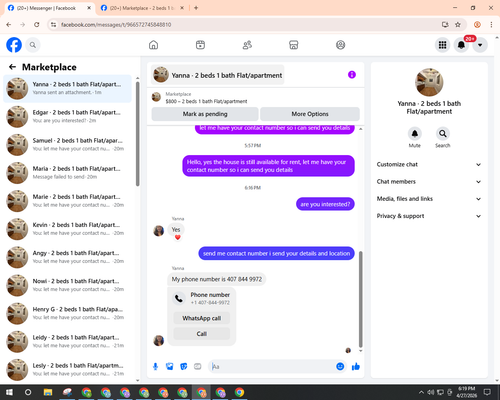
Task: Open the account dropdown arrow
Action: (480, 45)
